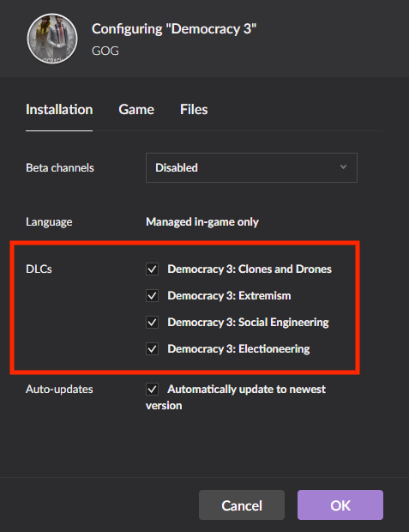Toggle the Extremism DLC checkbox
Image resolution: width=409 pixels, height=532 pixels.
coord(152,295)
